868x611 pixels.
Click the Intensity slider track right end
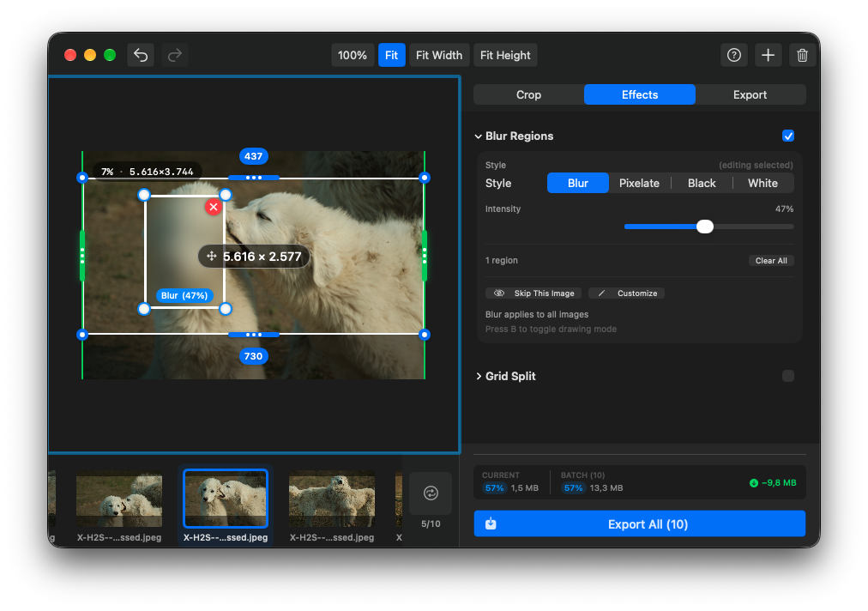point(791,227)
